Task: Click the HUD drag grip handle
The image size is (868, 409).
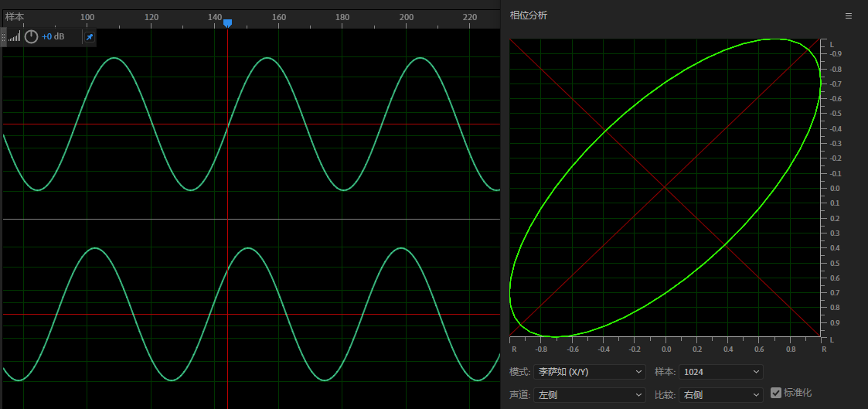Action: (4, 36)
